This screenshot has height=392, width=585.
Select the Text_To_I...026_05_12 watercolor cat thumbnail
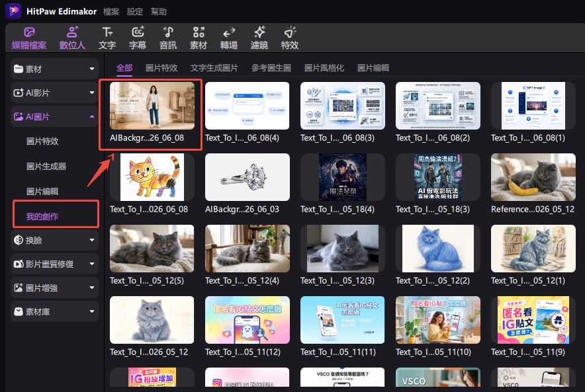tap(152, 320)
